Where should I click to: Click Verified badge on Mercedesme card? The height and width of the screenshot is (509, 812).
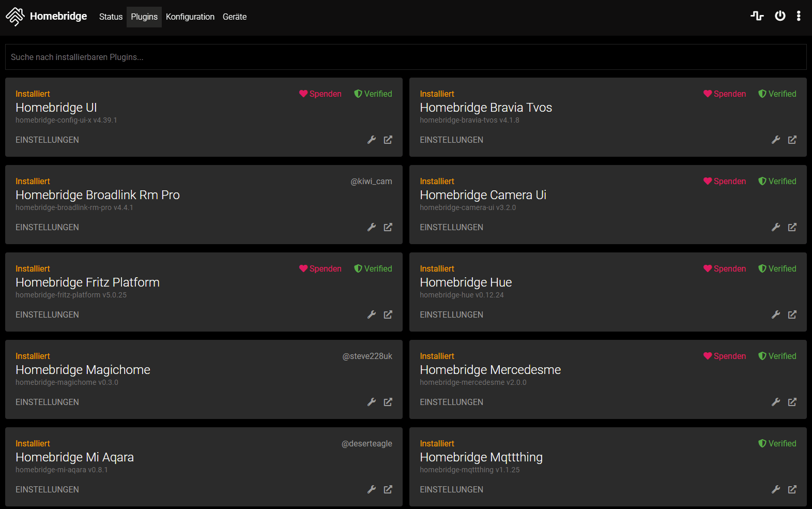pos(777,356)
